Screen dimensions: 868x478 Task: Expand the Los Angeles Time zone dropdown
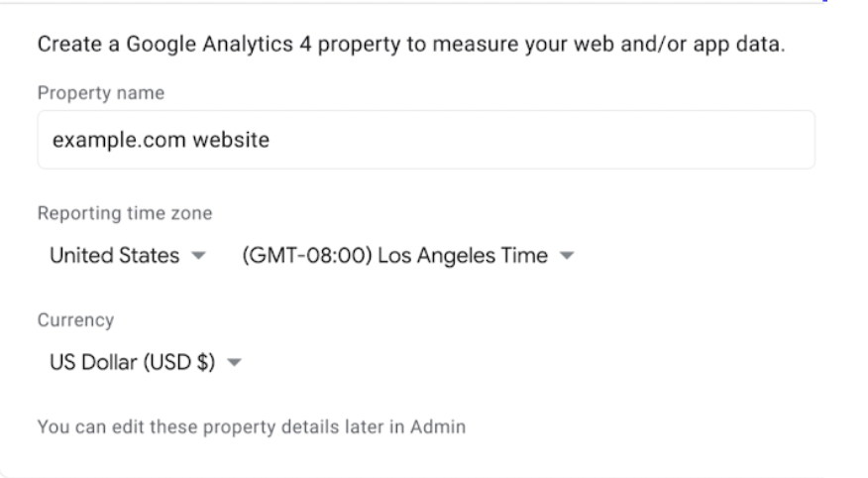pyautogui.click(x=406, y=256)
